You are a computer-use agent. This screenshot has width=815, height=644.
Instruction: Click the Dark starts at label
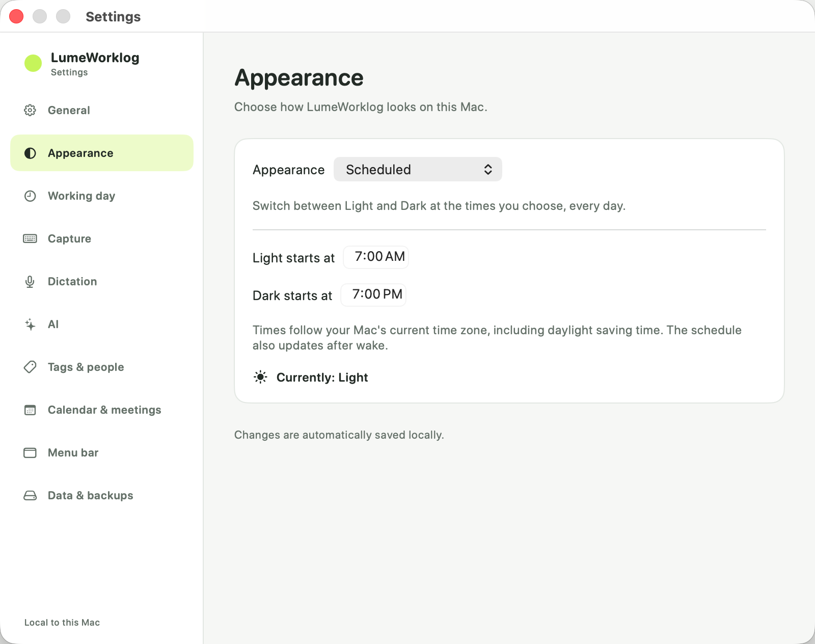292,296
